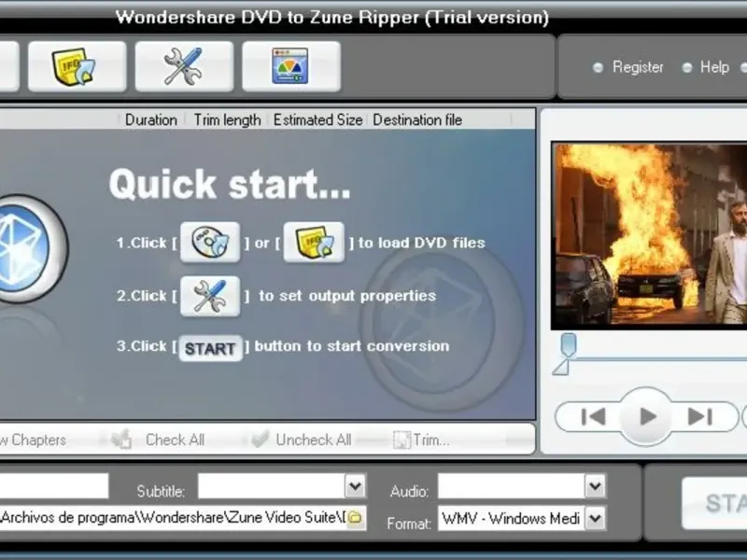Click wrench settings icon in Quick start

pos(210,296)
